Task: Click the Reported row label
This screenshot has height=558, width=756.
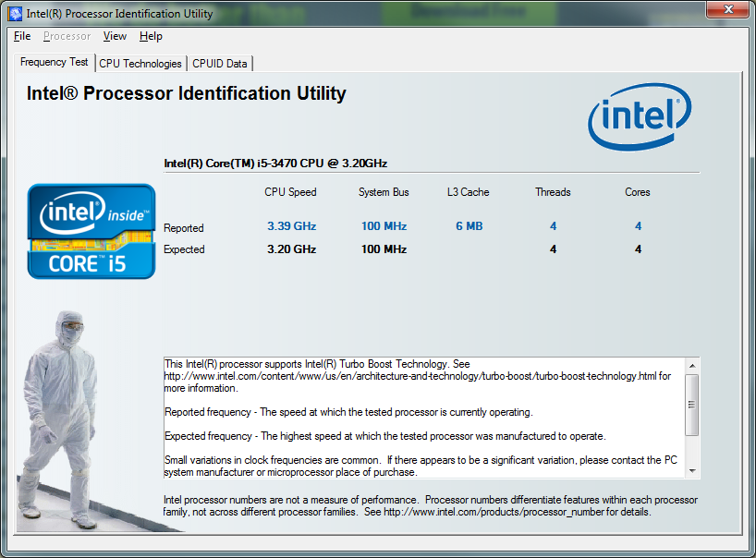Action: tap(184, 228)
